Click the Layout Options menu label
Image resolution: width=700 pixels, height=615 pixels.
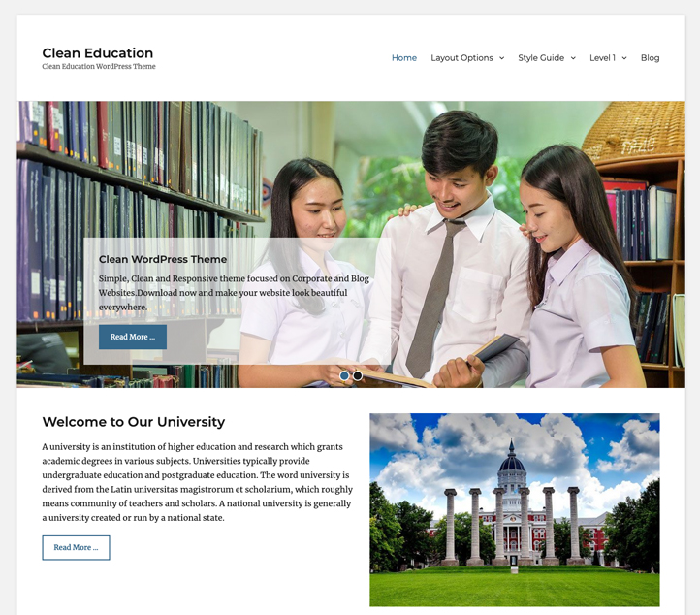(x=461, y=58)
